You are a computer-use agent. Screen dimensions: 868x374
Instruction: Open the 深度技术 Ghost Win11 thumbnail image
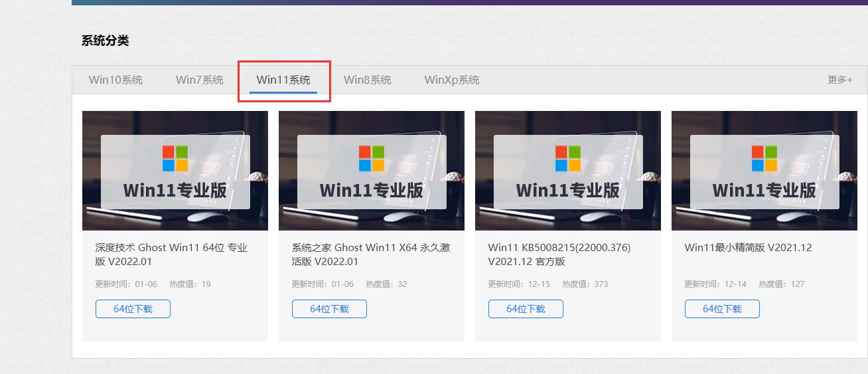[175, 171]
